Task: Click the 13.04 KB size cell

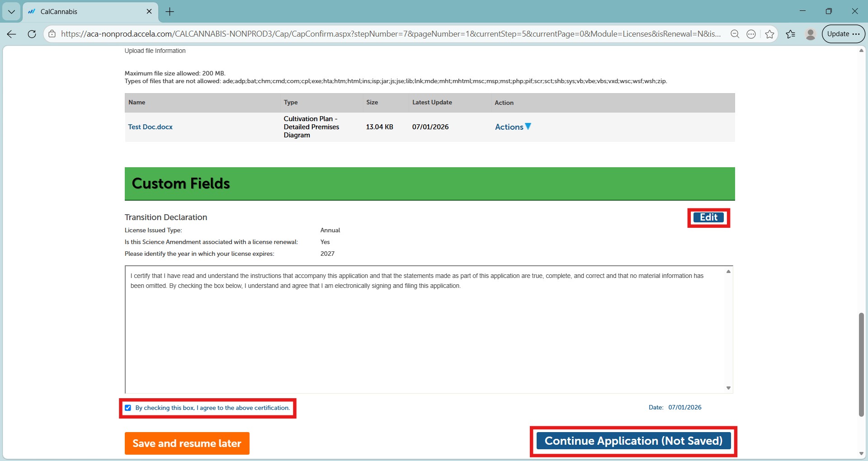Action: coord(380,127)
